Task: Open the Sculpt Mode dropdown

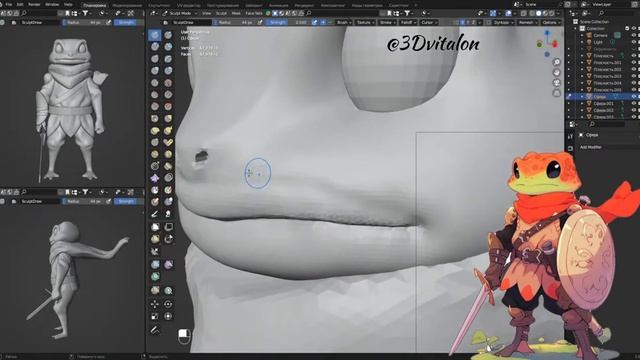Action: click(x=180, y=13)
